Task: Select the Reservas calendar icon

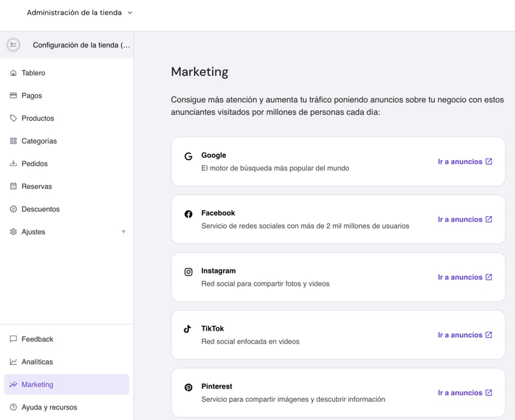Action: pos(12,186)
